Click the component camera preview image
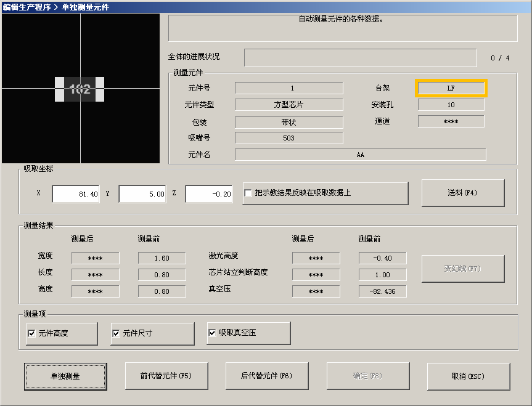Screen dimensions: 532x406 [81, 89]
